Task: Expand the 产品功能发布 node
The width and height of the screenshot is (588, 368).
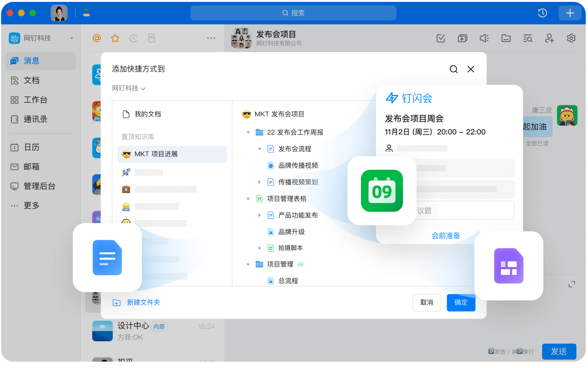Action: coord(259,215)
